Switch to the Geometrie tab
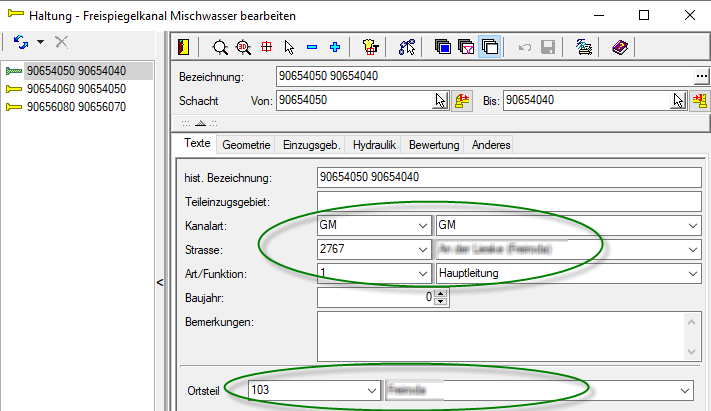The height and width of the screenshot is (411, 711). (x=246, y=145)
